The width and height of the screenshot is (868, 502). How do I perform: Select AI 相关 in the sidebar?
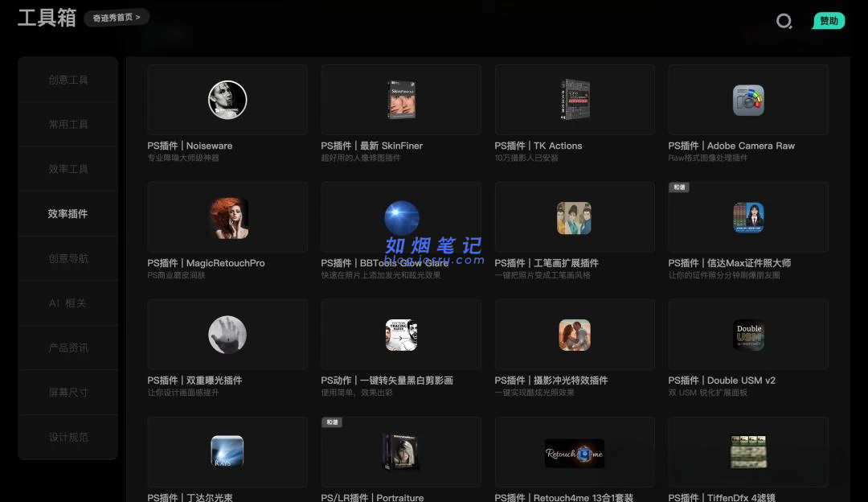[x=68, y=303]
